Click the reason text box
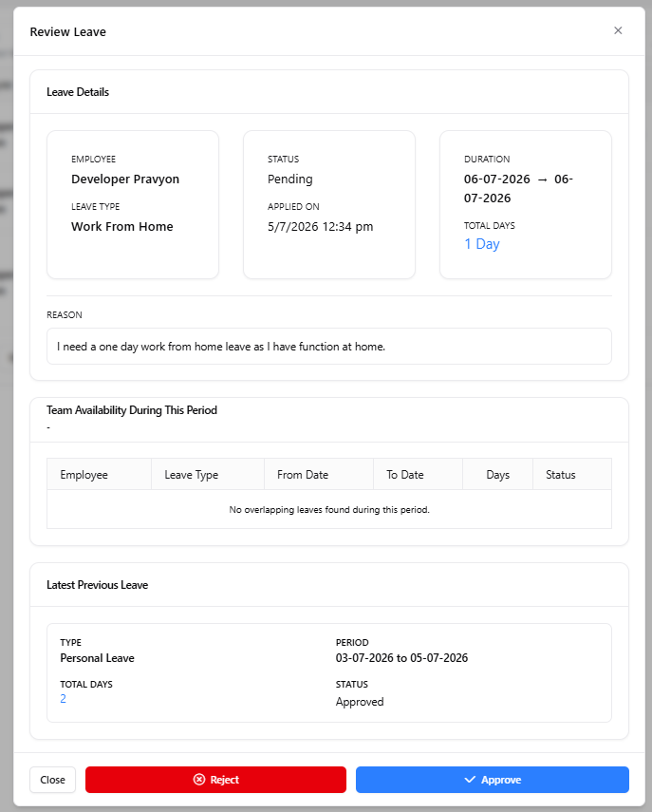Screen dimensions: 652x812 click(x=329, y=346)
